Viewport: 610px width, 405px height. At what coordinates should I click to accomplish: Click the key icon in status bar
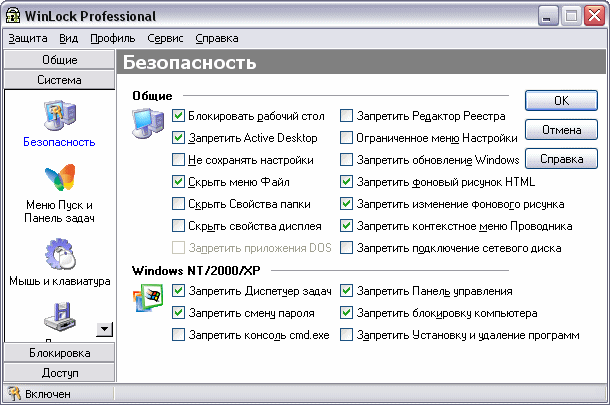click(x=14, y=393)
